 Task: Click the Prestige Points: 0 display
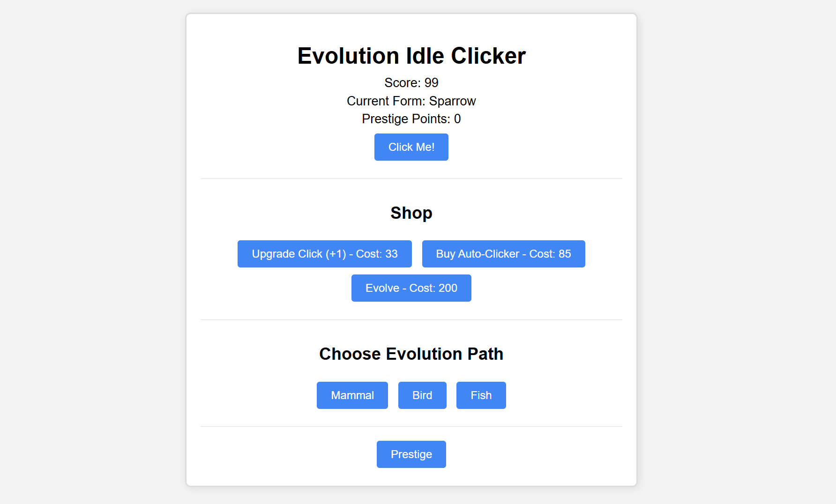click(x=411, y=119)
